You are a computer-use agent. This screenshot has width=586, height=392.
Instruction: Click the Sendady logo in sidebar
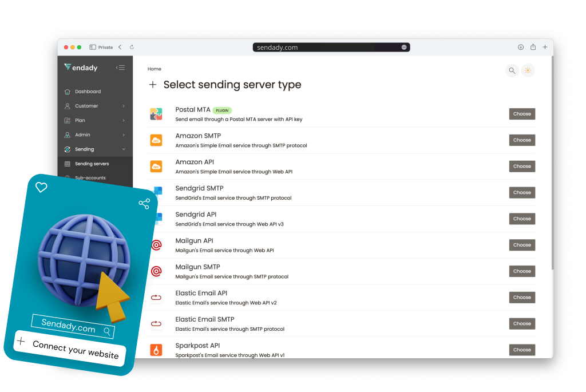[x=81, y=68]
